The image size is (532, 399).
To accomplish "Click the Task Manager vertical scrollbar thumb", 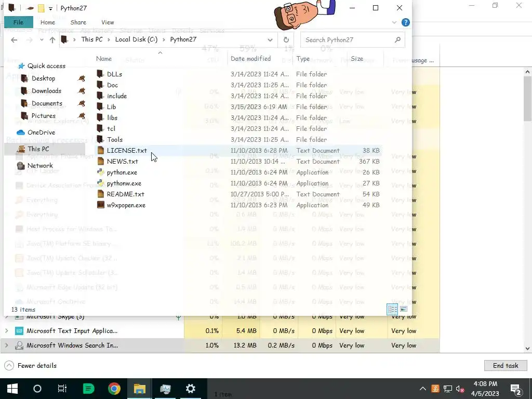I will click(x=527, y=98).
